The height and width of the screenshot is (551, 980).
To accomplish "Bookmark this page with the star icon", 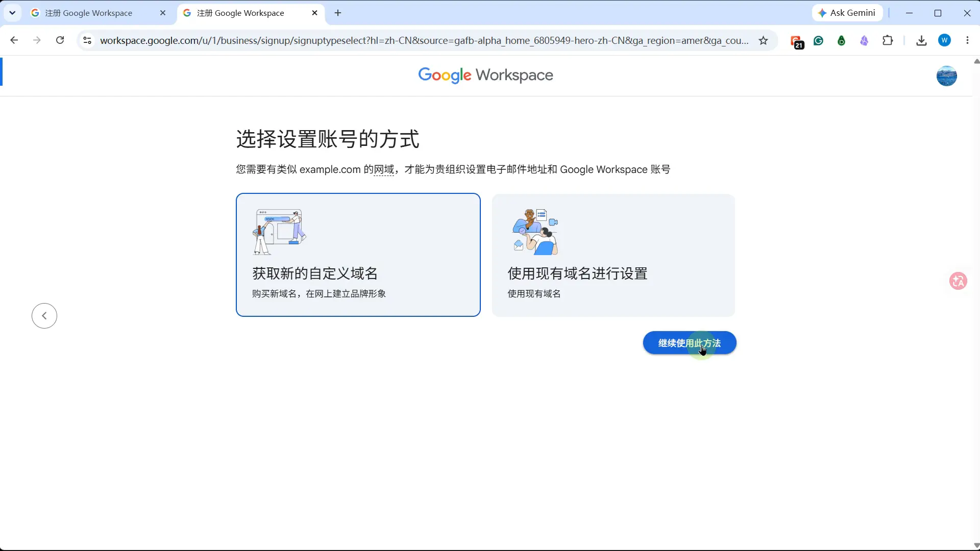I will (x=763, y=40).
